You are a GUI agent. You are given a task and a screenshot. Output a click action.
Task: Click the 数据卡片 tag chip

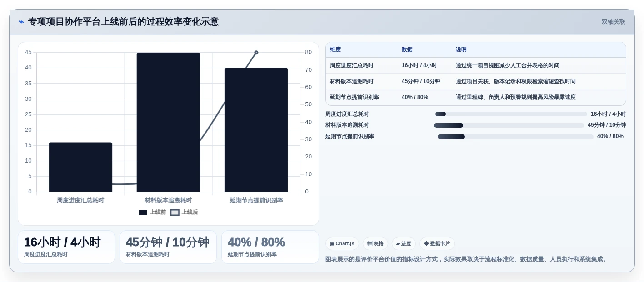click(x=437, y=244)
